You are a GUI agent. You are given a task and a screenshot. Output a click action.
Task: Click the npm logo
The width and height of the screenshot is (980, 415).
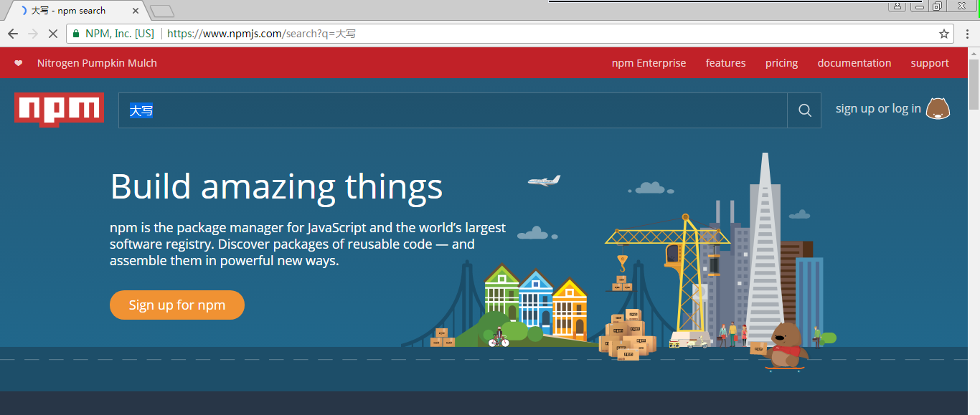click(x=59, y=110)
